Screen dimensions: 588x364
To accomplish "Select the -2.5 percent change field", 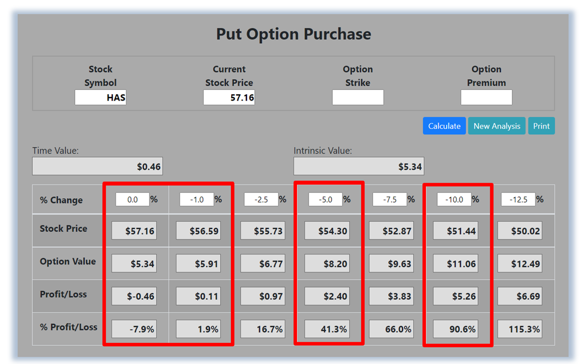I will [x=261, y=200].
